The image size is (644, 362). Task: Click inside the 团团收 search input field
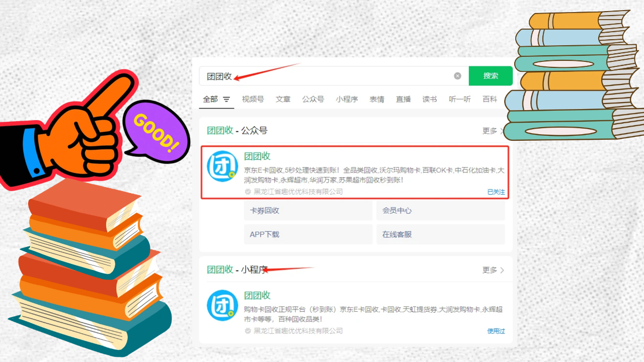click(334, 76)
